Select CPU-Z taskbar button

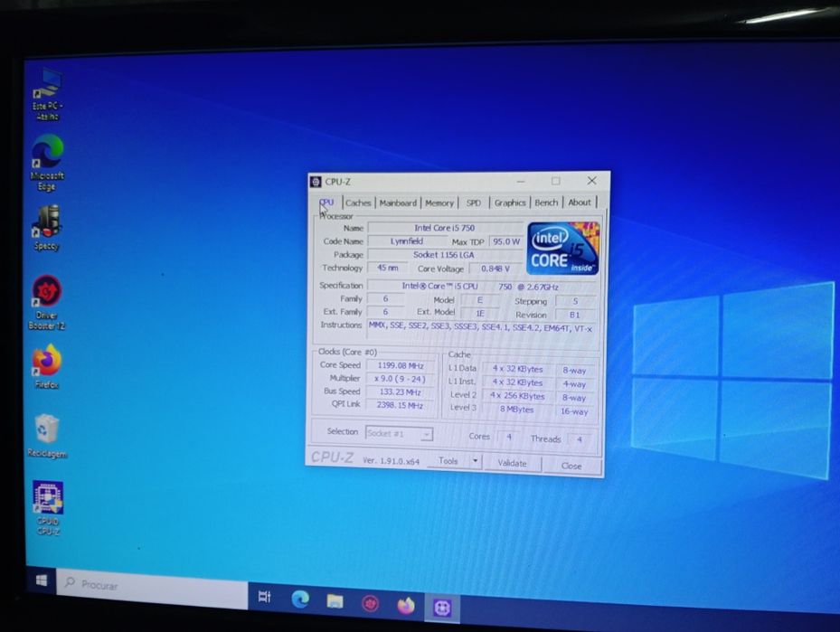click(442, 608)
